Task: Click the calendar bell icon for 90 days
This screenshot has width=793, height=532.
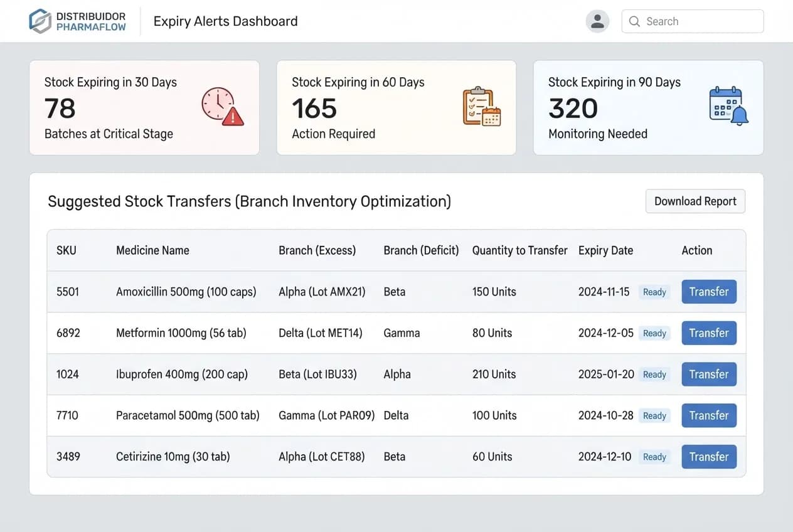Action: [728, 106]
